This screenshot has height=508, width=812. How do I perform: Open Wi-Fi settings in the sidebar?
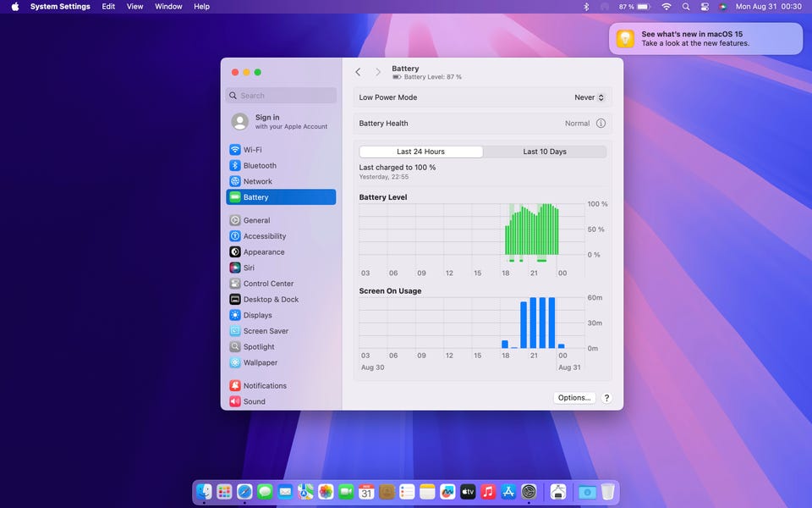pyautogui.click(x=281, y=149)
